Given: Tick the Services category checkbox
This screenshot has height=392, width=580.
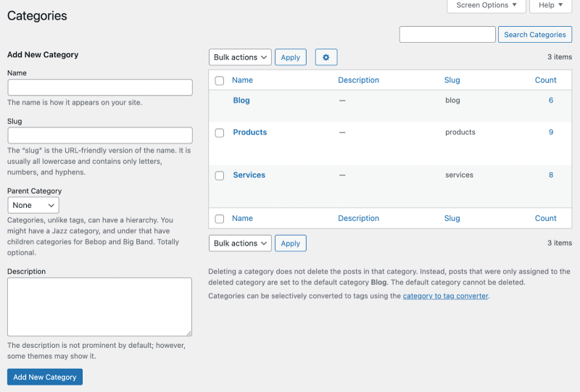Looking at the screenshot, I should (x=220, y=175).
